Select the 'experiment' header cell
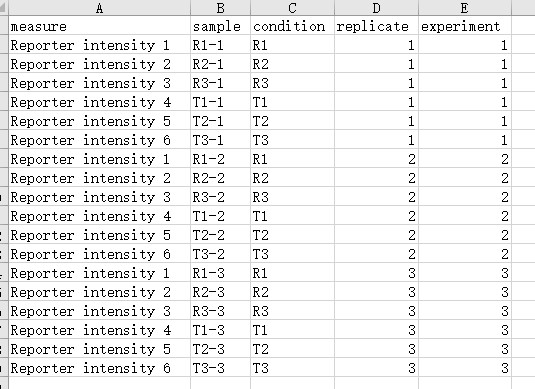The height and width of the screenshot is (389, 535). 465,26
